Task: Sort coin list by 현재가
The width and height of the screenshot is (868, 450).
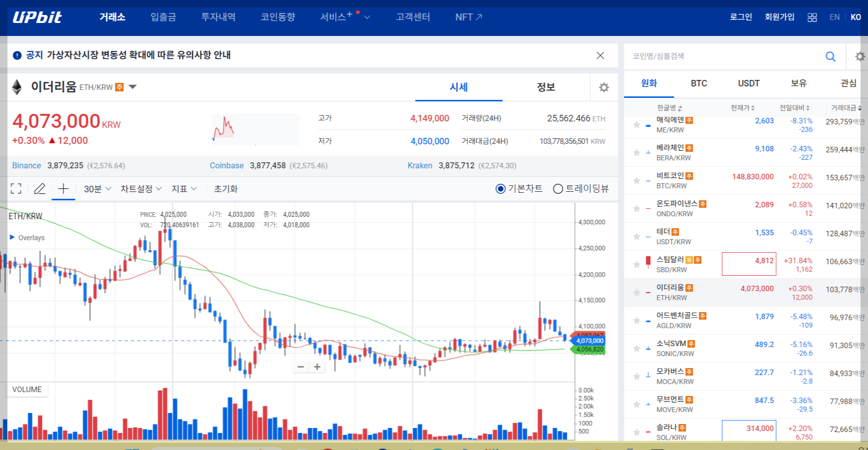Action: (x=743, y=108)
